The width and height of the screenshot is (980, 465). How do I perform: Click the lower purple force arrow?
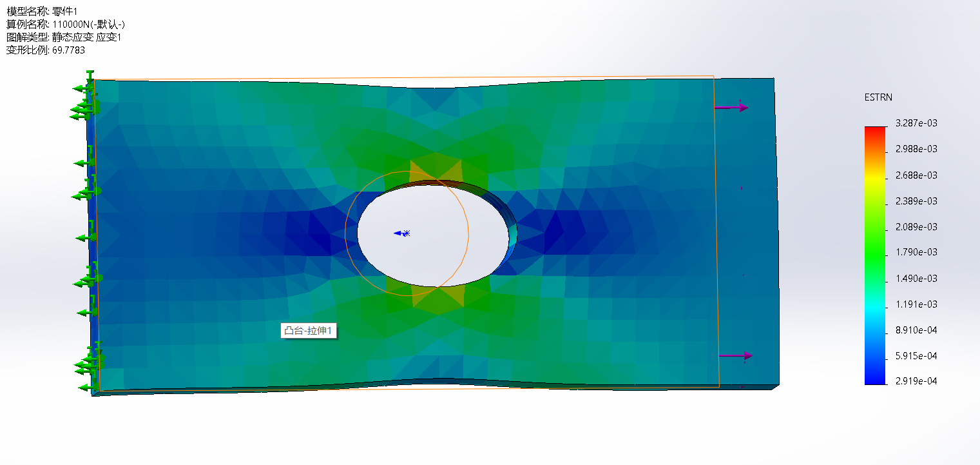[736, 355]
